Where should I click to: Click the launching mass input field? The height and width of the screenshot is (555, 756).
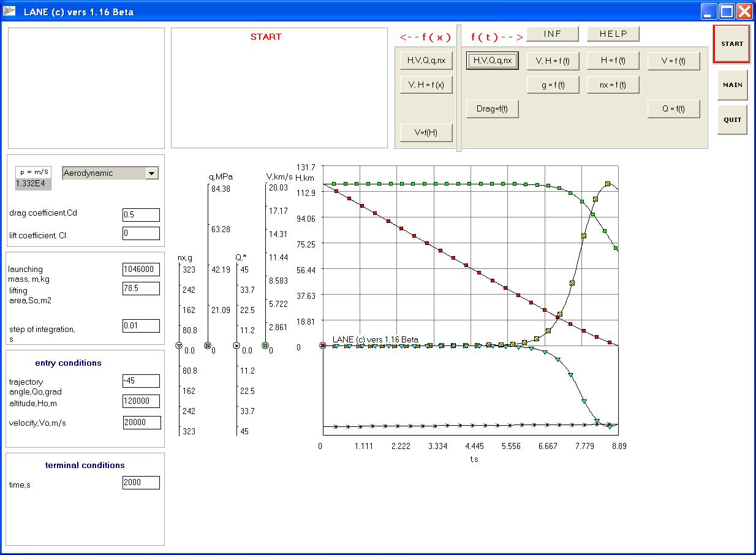141,270
